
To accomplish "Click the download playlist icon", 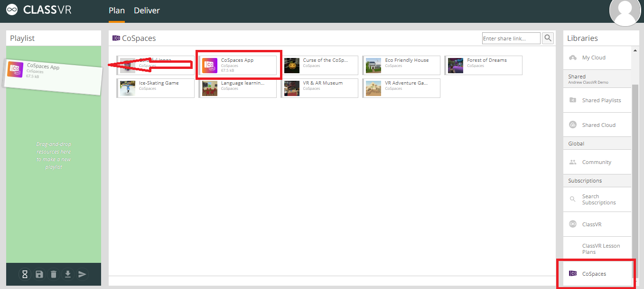I will [68, 274].
